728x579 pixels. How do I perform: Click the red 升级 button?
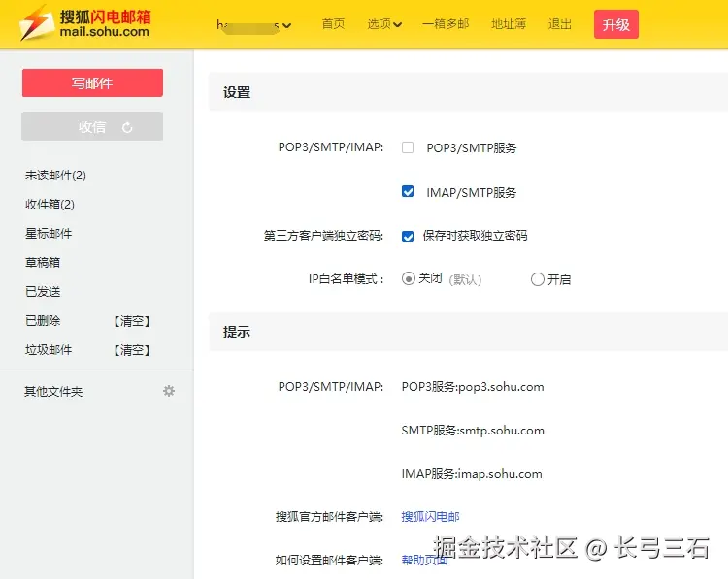point(616,24)
